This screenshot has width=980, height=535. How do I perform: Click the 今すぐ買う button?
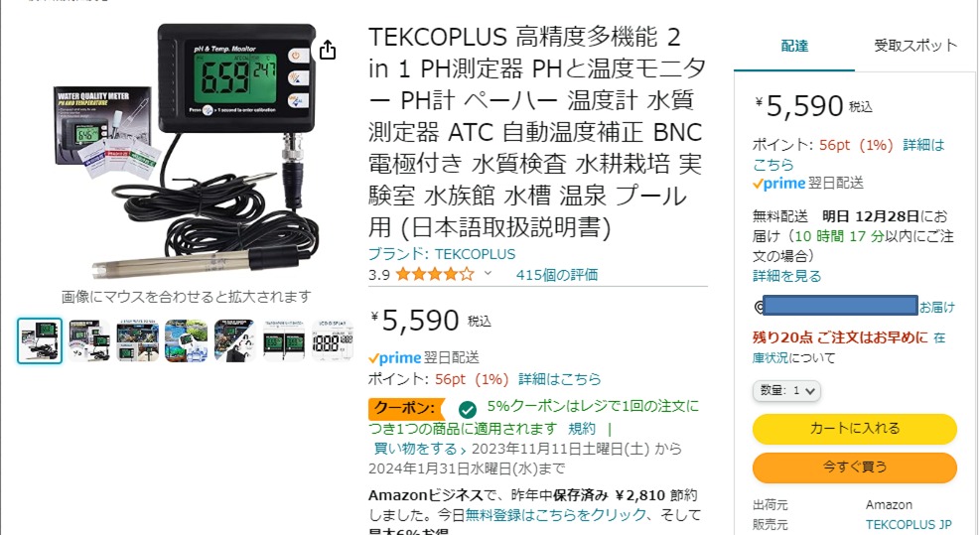coord(854,467)
